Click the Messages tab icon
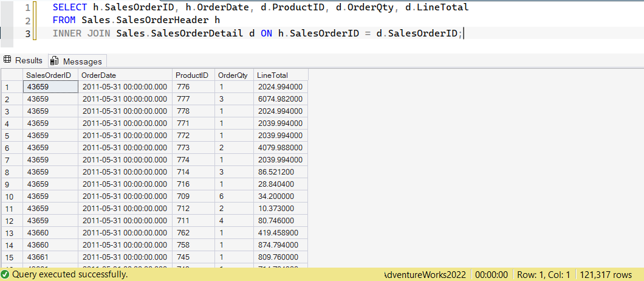This screenshot has height=281, width=644. point(54,61)
